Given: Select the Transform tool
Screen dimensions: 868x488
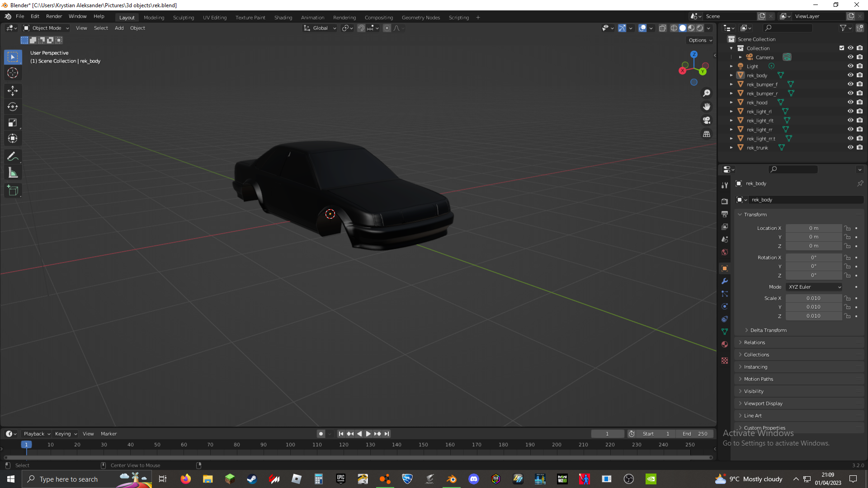Looking at the screenshot, I should (x=13, y=138).
